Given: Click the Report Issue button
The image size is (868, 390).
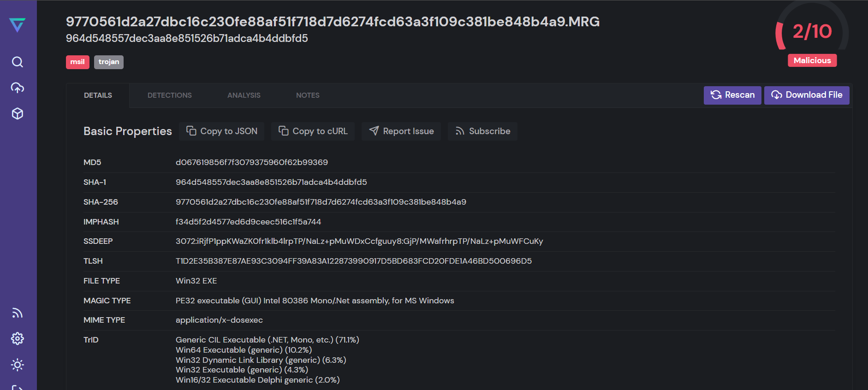Looking at the screenshot, I should pyautogui.click(x=401, y=131).
